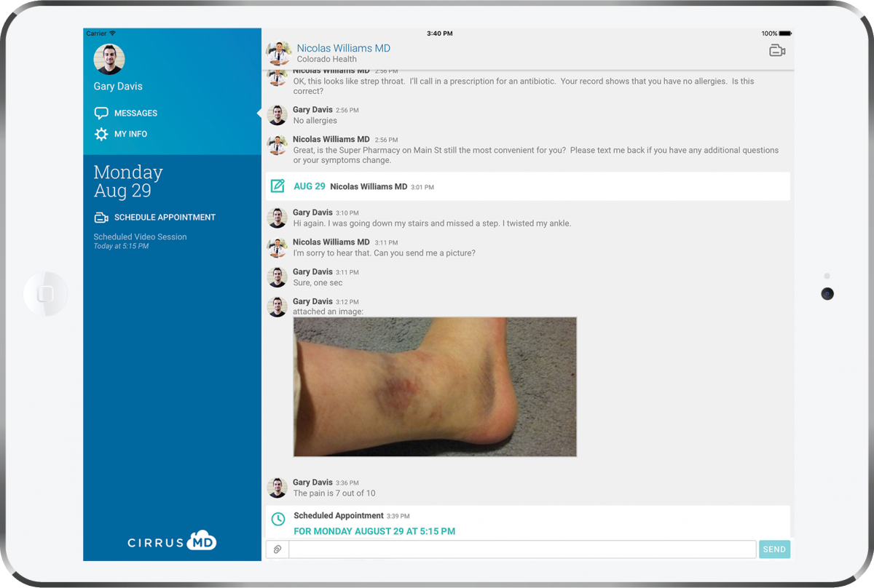Click 'Today at 5:15 PM' in sidebar
The height and width of the screenshot is (588, 874).
point(121,247)
